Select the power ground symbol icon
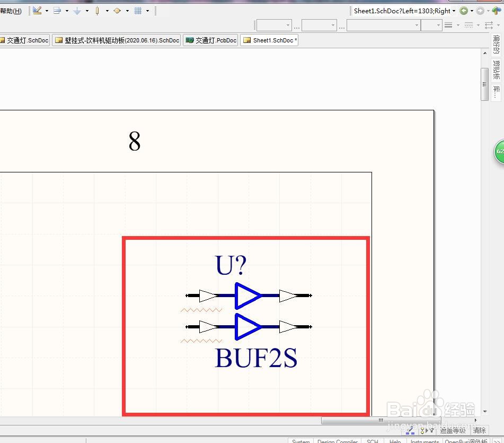504x443 pixels. [x=77, y=11]
